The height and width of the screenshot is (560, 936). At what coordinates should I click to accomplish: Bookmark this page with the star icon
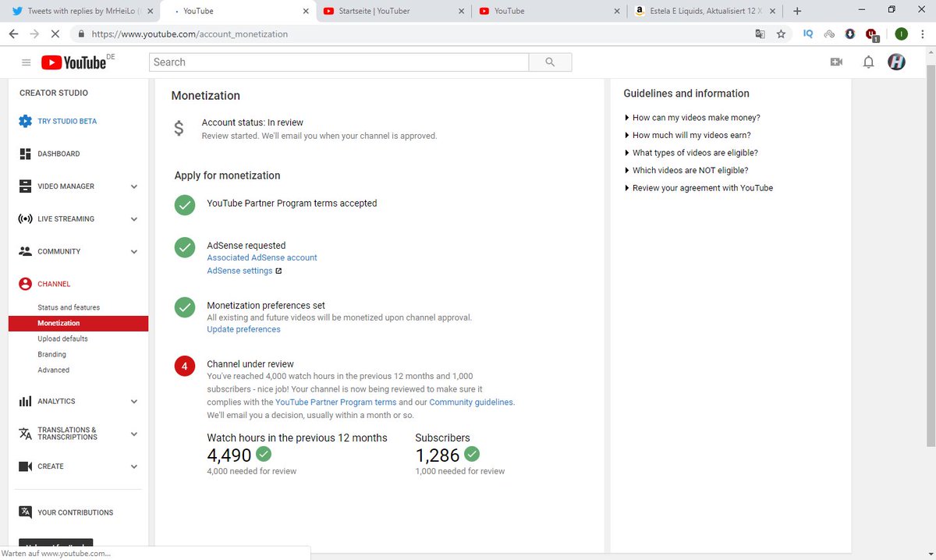pyautogui.click(x=781, y=34)
